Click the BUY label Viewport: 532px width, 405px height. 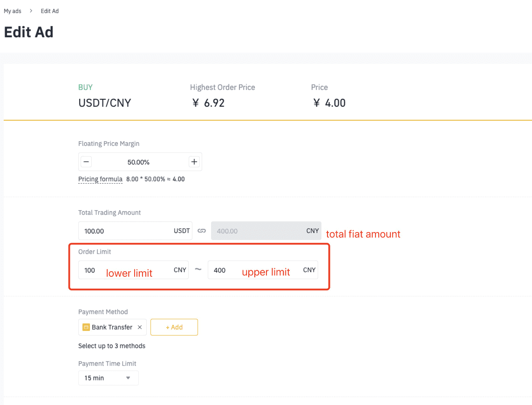tap(86, 87)
